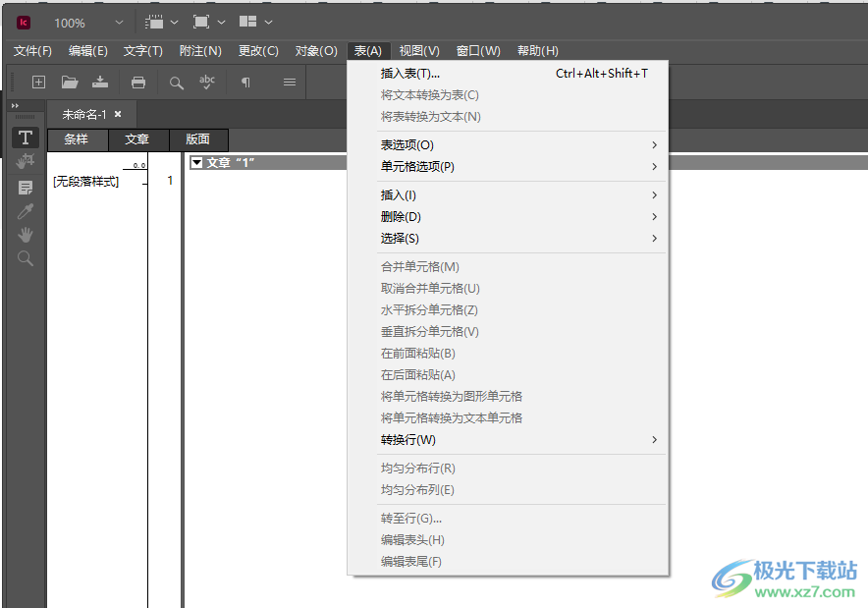Open the 编辑(E) menu
The height and width of the screenshot is (608, 868).
coord(88,51)
